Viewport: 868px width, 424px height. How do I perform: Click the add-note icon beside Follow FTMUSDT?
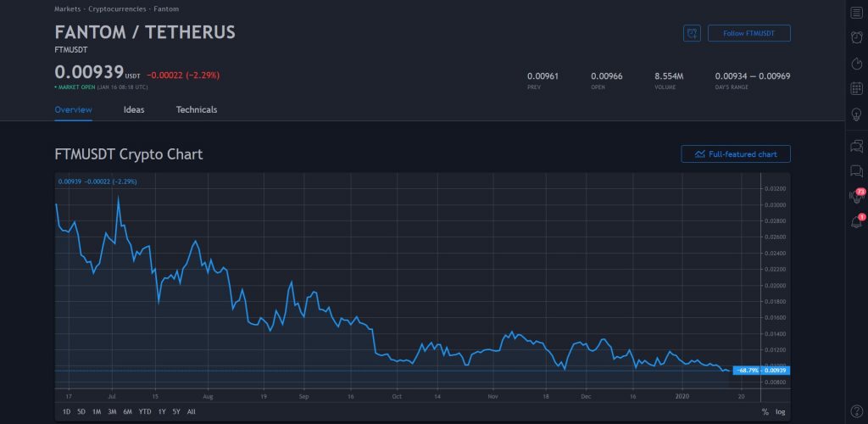click(x=692, y=33)
